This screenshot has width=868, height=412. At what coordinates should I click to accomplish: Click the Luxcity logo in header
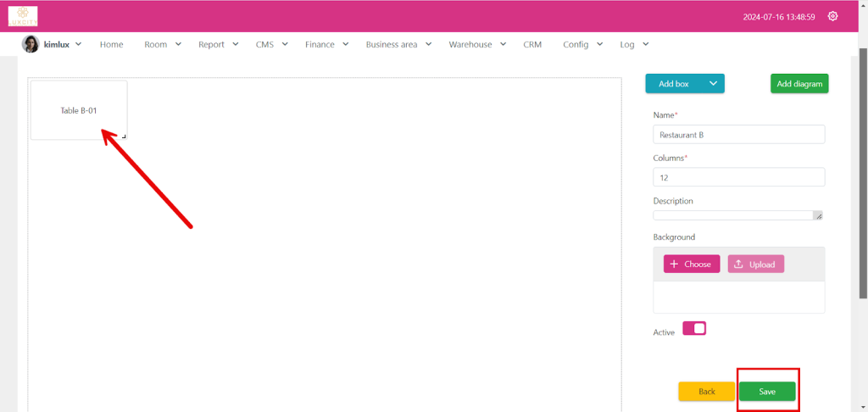pyautogui.click(x=23, y=16)
